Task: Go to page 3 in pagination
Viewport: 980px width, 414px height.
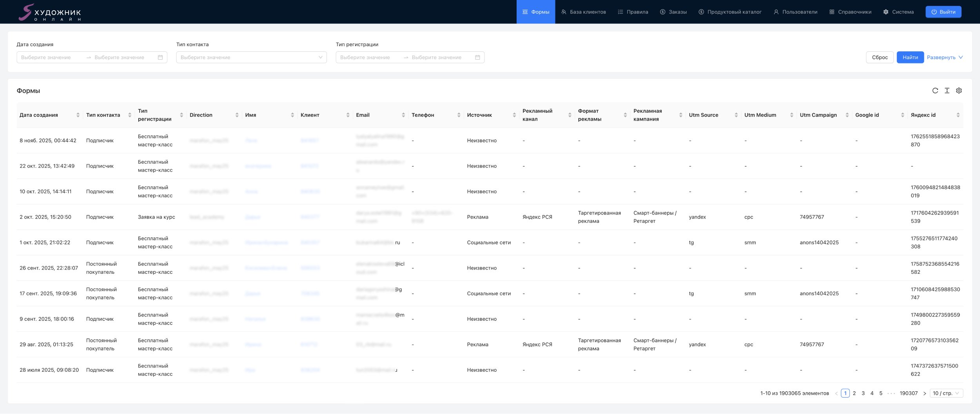Action: tap(863, 394)
